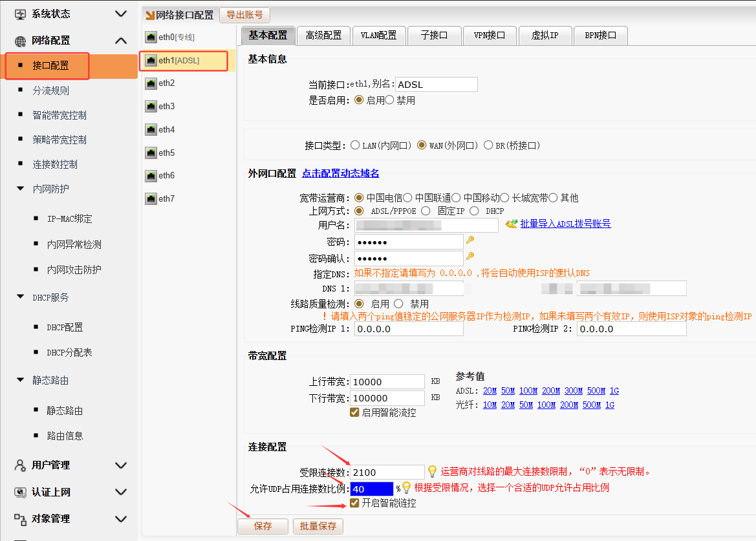Expand the 用户管理 menu chevron
Image resolution: width=756 pixels, height=541 pixels.
pos(121,465)
